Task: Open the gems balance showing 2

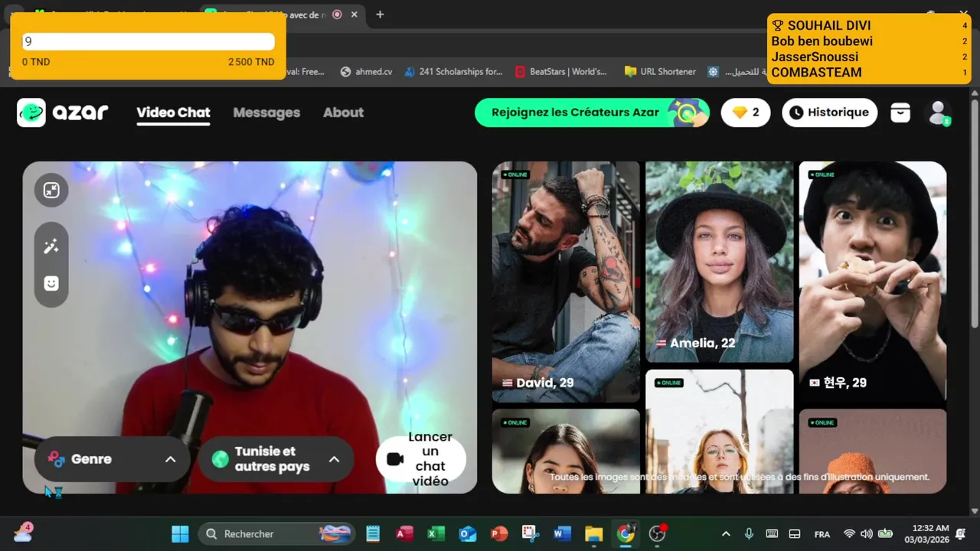Action: pyautogui.click(x=746, y=112)
